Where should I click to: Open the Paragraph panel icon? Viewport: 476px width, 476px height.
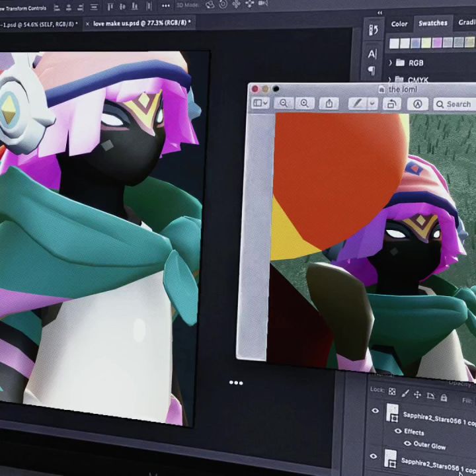click(x=372, y=71)
